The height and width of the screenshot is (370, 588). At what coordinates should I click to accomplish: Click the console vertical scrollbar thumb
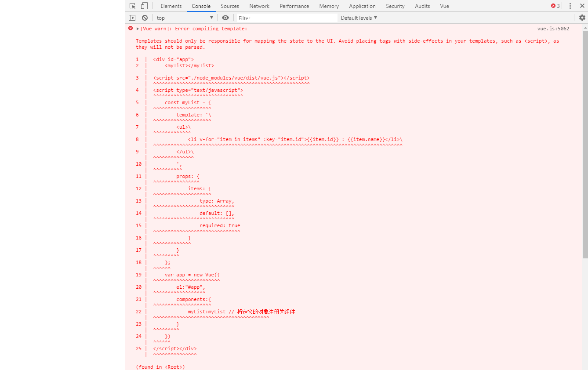coord(585,145)
